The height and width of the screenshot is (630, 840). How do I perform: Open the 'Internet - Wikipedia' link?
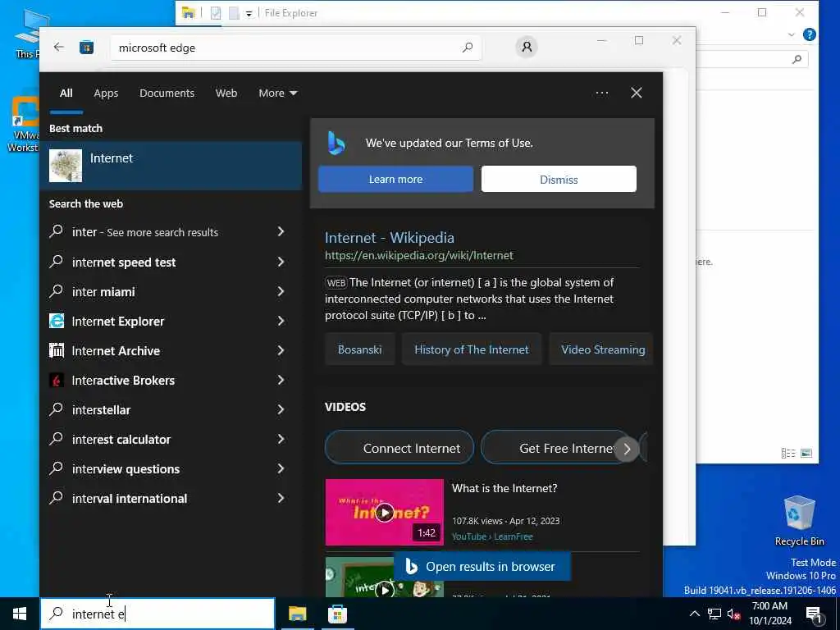[390, 237]
